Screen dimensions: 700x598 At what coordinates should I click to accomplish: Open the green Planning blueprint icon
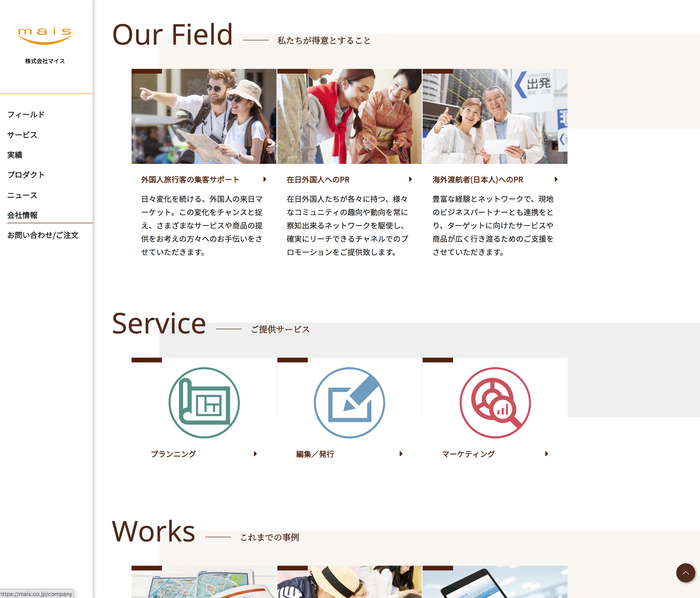[x=204, y=403]
